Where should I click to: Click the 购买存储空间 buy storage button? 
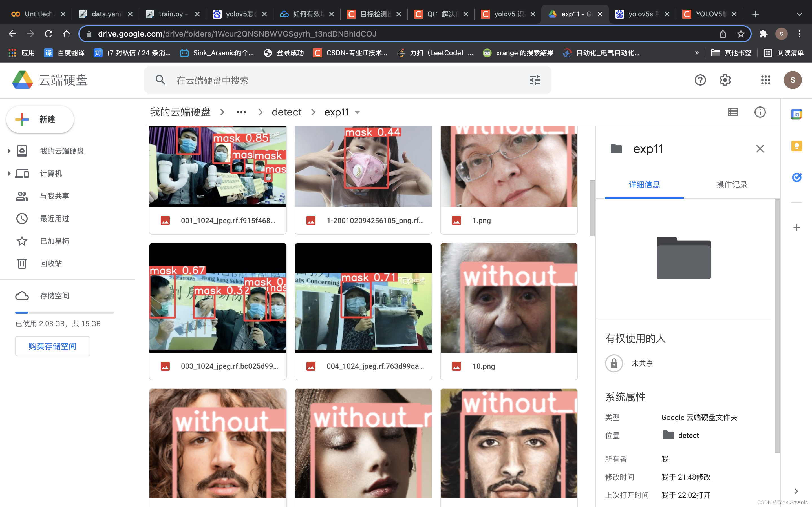[52, 346]
